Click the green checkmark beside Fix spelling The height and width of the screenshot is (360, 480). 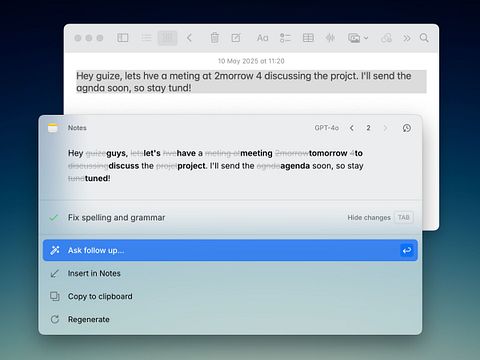pos(53,218)
